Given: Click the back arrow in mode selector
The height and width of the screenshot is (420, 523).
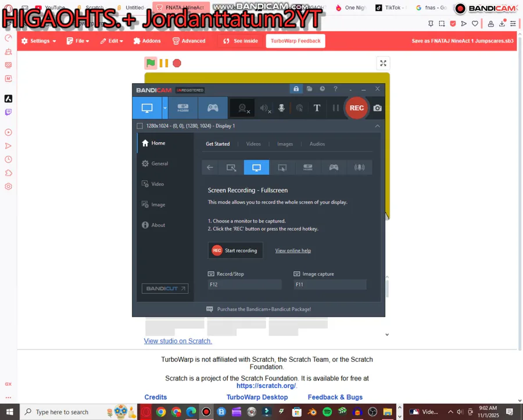Looking at the screenshot, I should click(210, 167).
